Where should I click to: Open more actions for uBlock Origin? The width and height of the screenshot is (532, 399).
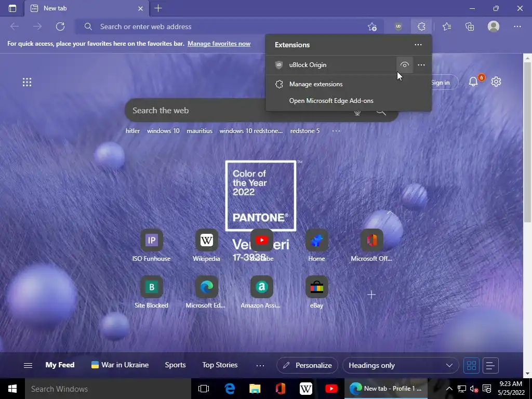pyautogui.click(x=421, y=65)
